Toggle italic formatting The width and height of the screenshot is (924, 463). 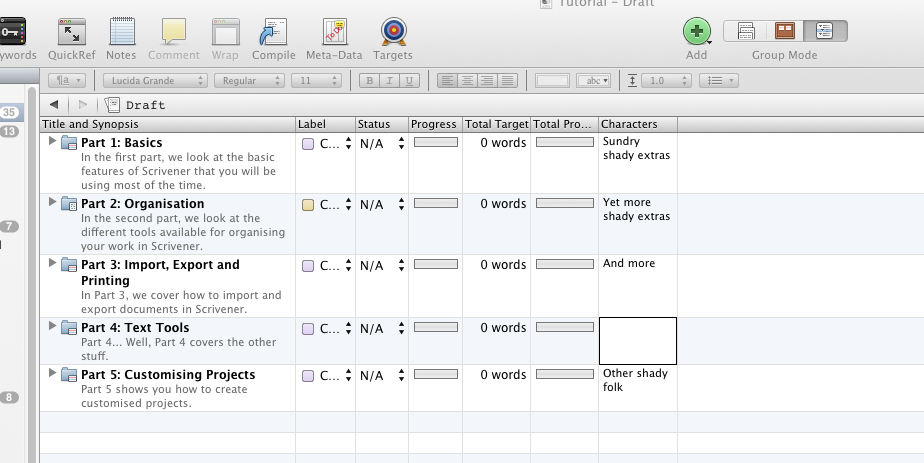tap(389, 81)
